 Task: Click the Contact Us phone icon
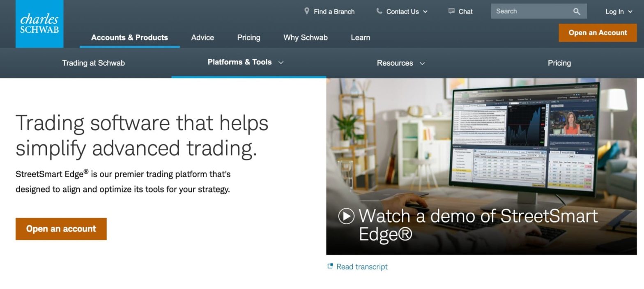(379, 11)
